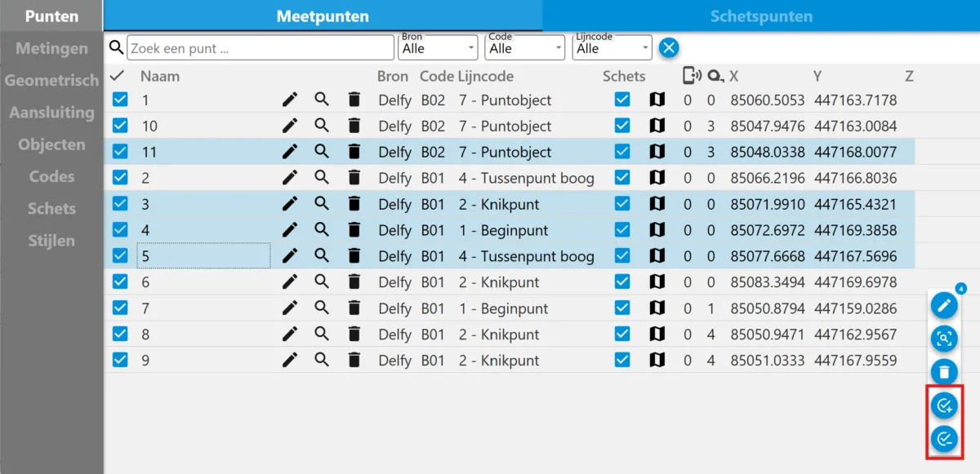Open the Metingen section in the sidebar
This screenshot has height=474, width=980.
pos(51,47)
